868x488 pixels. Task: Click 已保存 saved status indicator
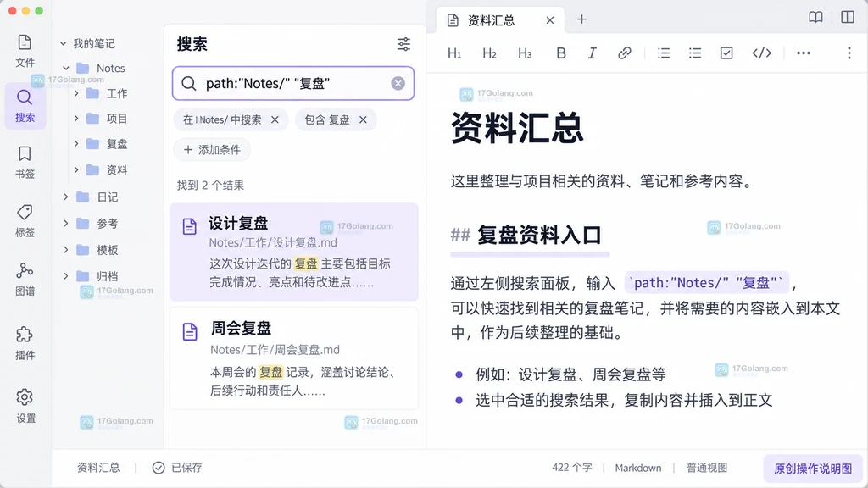click(x=178, y=468)
